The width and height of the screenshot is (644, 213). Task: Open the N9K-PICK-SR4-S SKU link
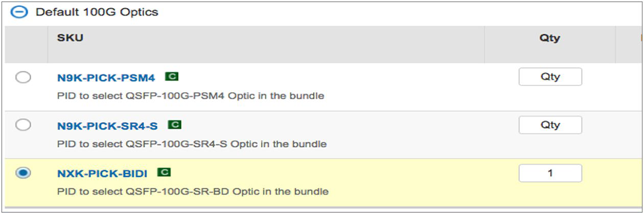(107, 126)
